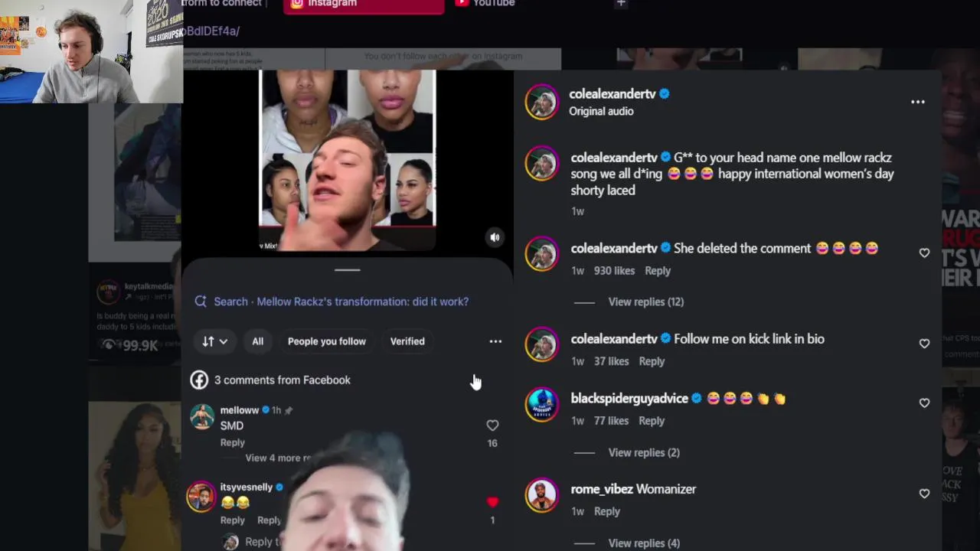Expand 'View replies (4)' under rome_vibez
980x551 pixels.
(644, 543)
